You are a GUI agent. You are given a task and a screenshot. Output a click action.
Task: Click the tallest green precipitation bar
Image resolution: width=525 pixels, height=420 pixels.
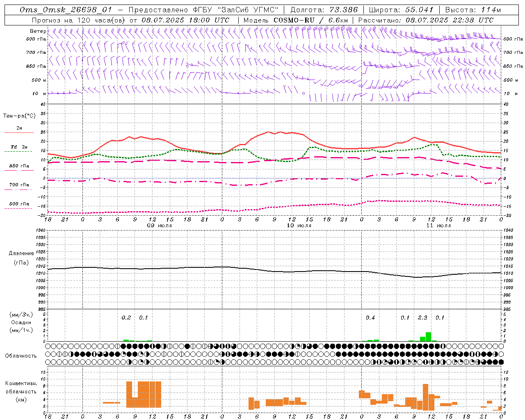coord(428,337)
